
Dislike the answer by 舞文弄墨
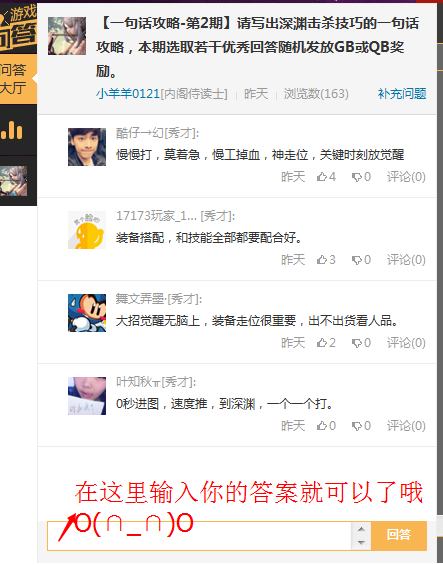point(361,343)
